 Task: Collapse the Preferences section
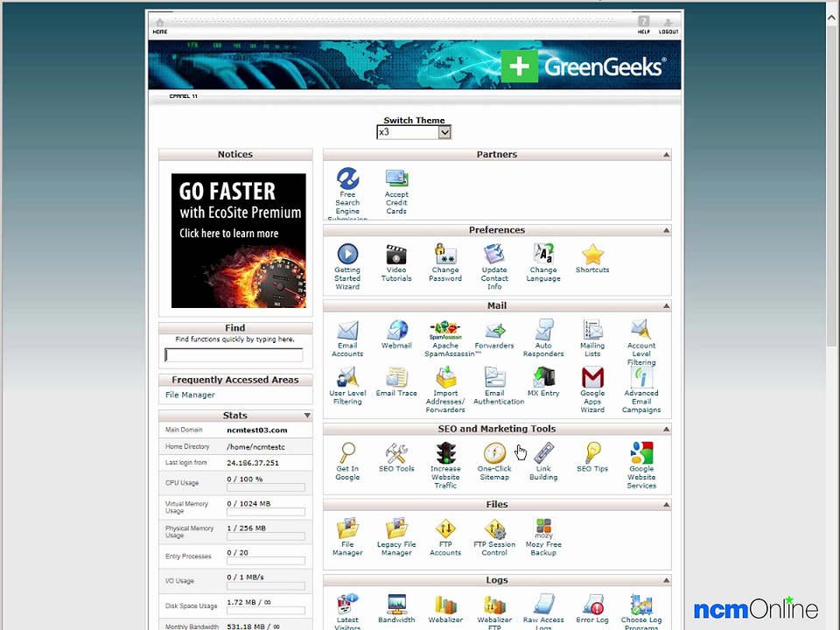click(666, 230)
